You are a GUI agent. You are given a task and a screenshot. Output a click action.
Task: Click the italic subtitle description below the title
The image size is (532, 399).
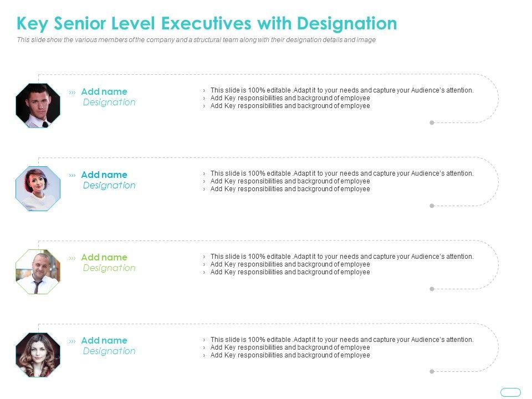(196, 40)
